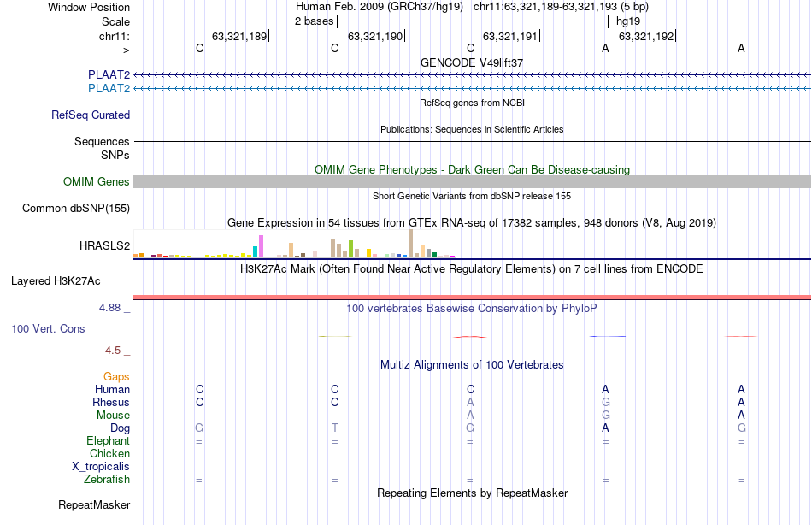
Task: Select the Elephant species row label
Action: [109, 441]
